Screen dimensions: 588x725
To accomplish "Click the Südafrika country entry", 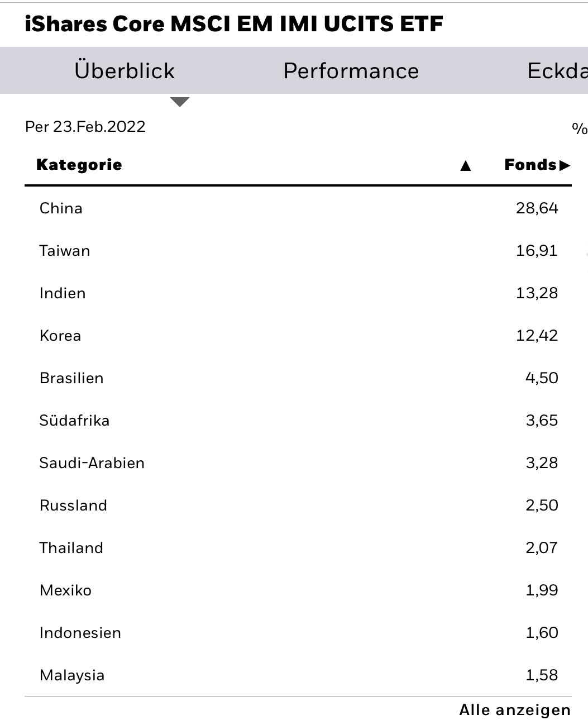I will tap(74, 421).
